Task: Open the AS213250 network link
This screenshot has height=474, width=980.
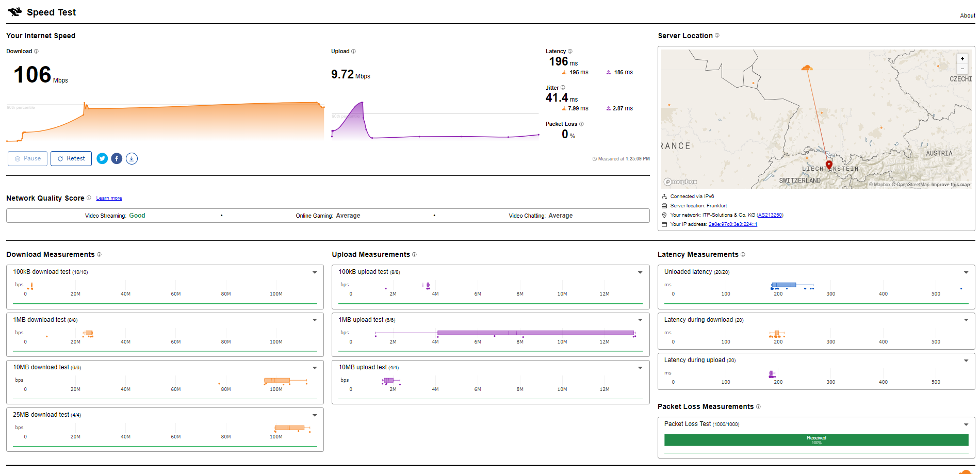Action: [x=770, y=215]
